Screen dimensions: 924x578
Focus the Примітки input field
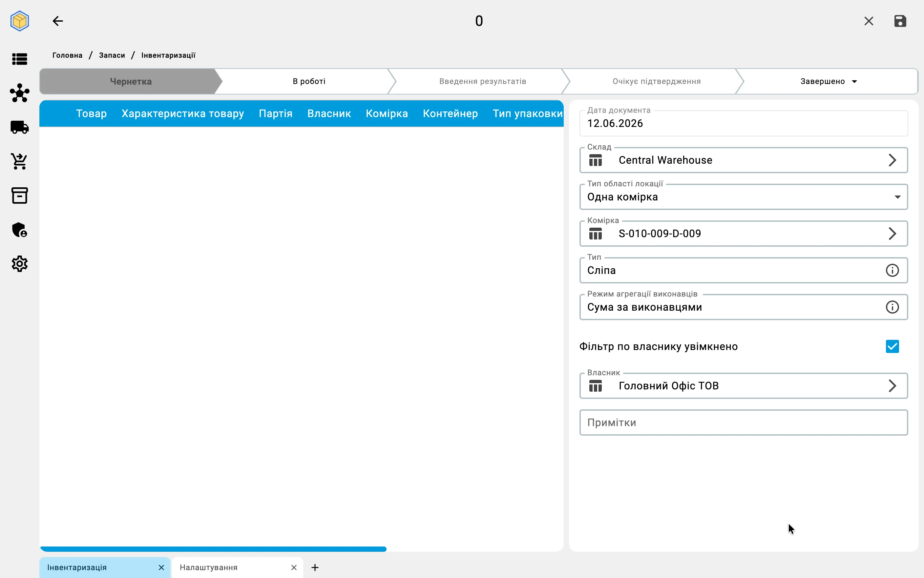744,423
